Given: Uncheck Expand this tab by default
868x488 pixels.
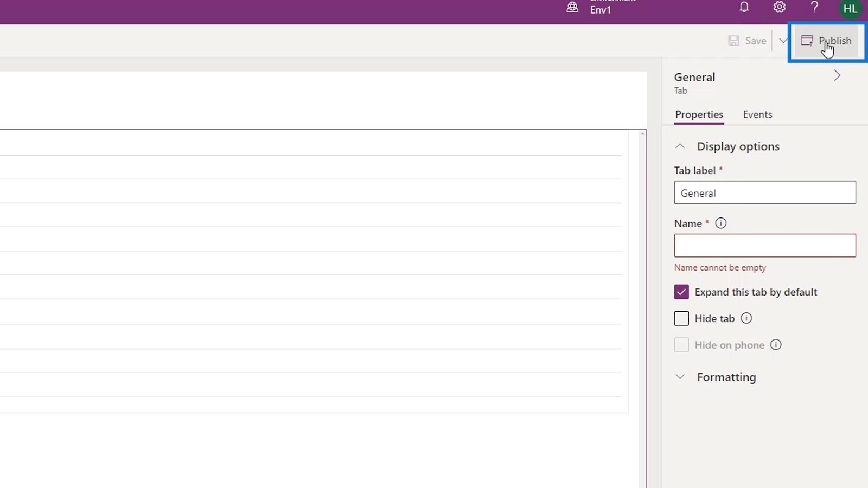Looking at the screenshot, I should (681, 292).
